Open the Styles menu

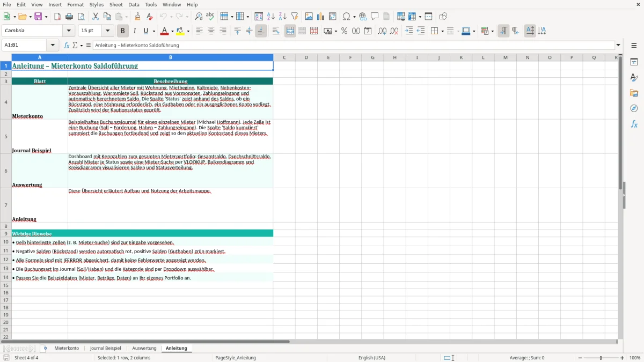click(97, 4)
